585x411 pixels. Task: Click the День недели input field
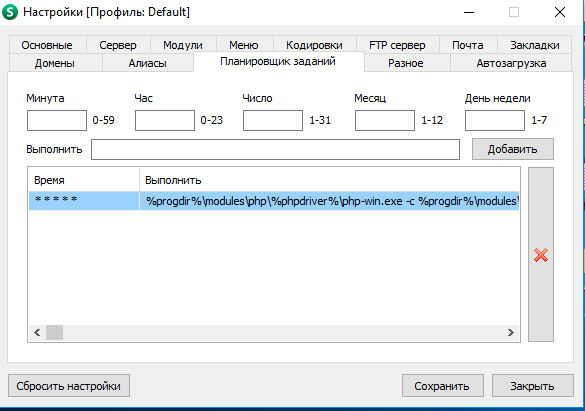pyautogui.click(x=495, y=120)
